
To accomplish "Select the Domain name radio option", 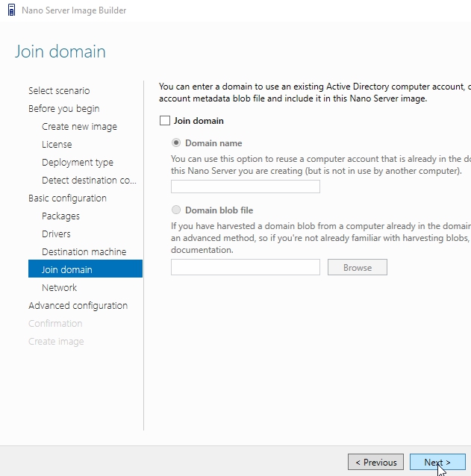I will click(176, 143).
